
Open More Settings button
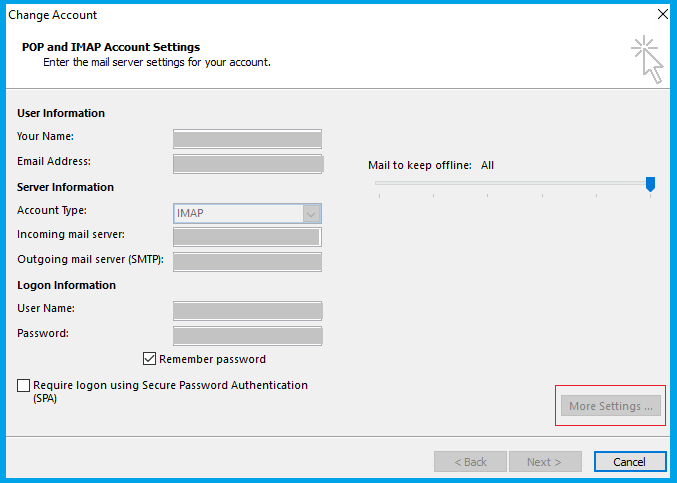[x=611, y=406]
